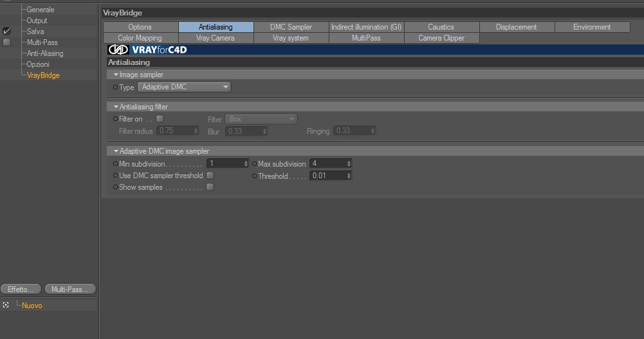Switch to the MultiPass tab
The width and height of the screenshot is (644, 339).
pos(366,38)
